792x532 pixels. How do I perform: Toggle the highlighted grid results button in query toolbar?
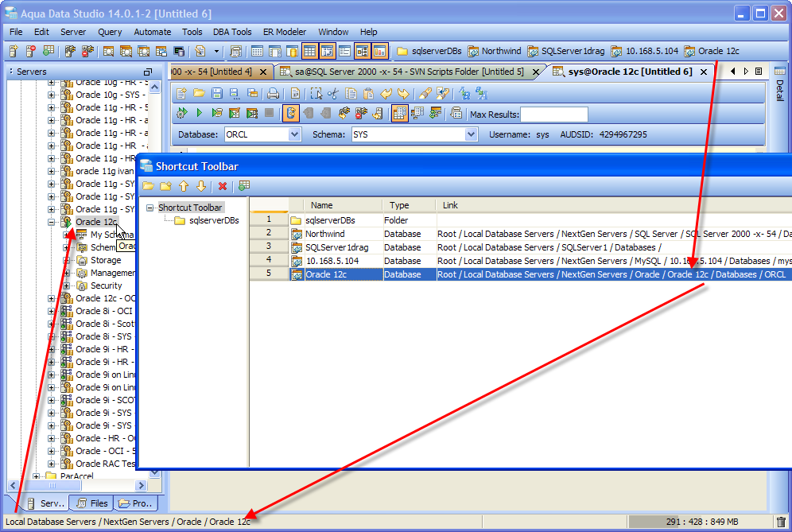(x=399, y=113)
